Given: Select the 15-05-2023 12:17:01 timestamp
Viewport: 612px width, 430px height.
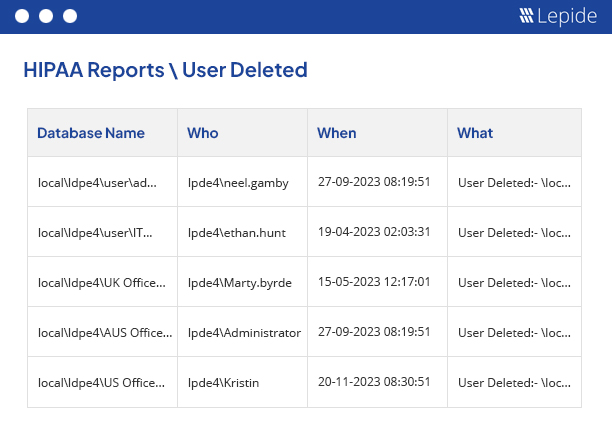Looking at the screenshot, I should 374,282.
